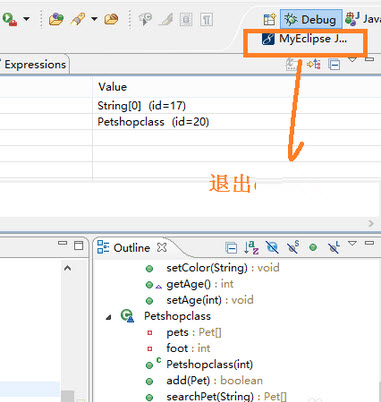381x402 pixels.
Task: Select setAge(int) method in the Outline
Action: [210, 300]
